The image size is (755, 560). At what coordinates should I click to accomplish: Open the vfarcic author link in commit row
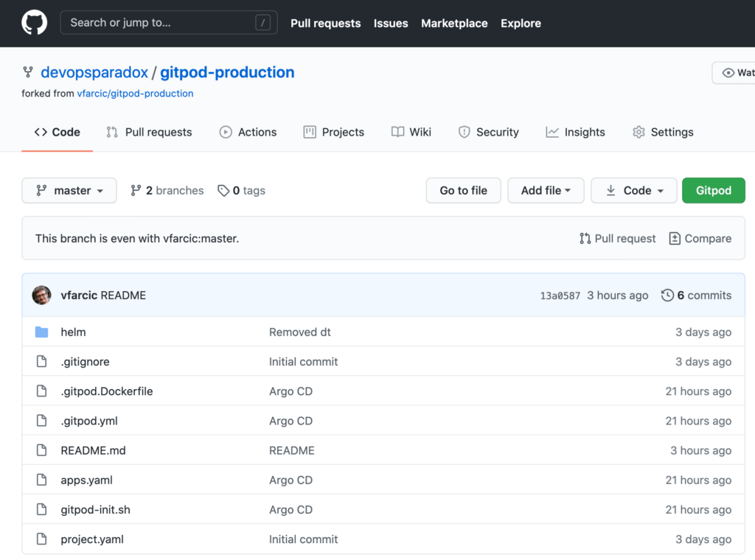pos(79,295)
